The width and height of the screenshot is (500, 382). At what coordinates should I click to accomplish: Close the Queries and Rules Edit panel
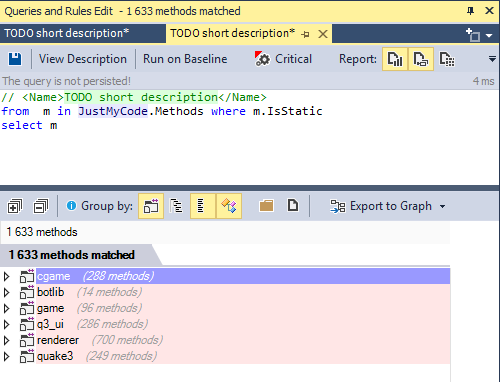pos(489,11)
